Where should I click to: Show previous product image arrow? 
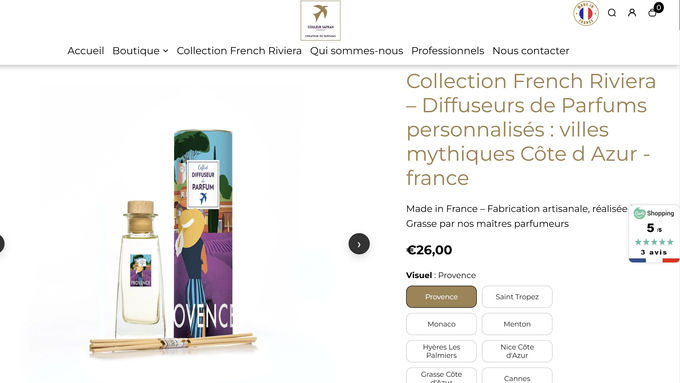[1, 244]
